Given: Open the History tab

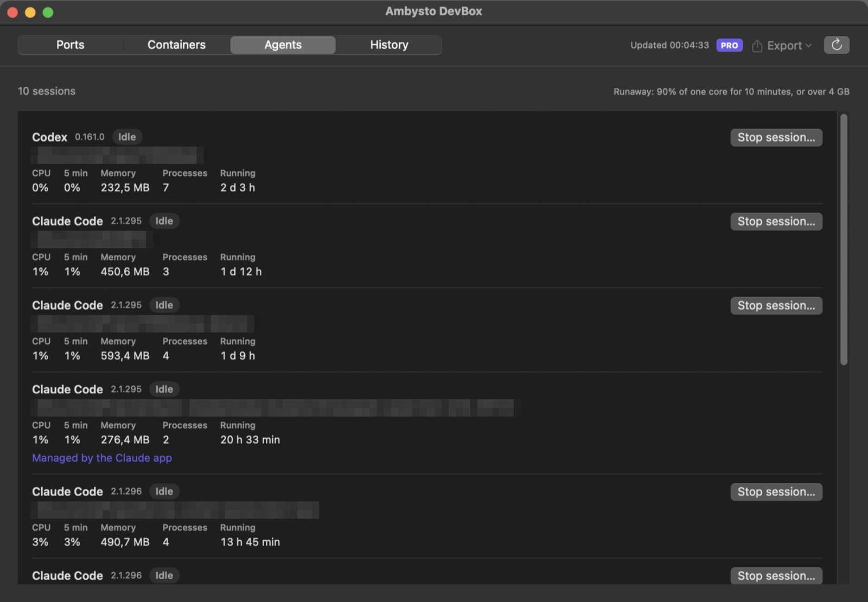Looking at the screenshot, I should coord(389,45).
